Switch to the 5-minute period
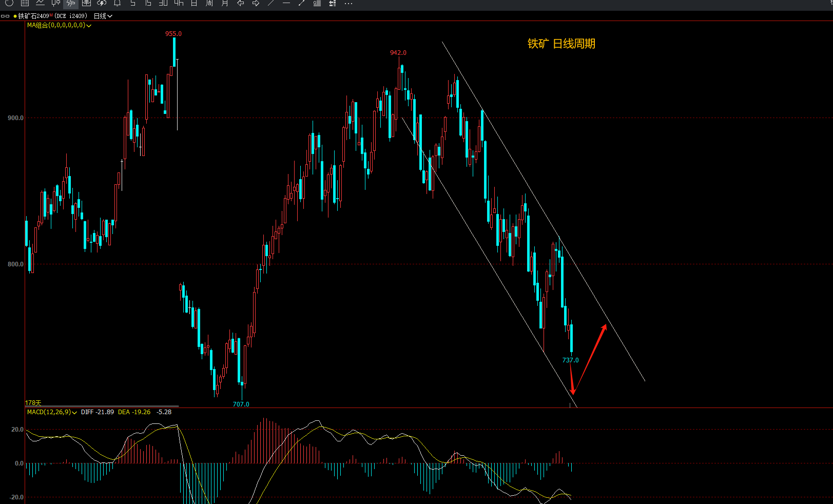This screenshot has width=833, height=504. [132, 3]
